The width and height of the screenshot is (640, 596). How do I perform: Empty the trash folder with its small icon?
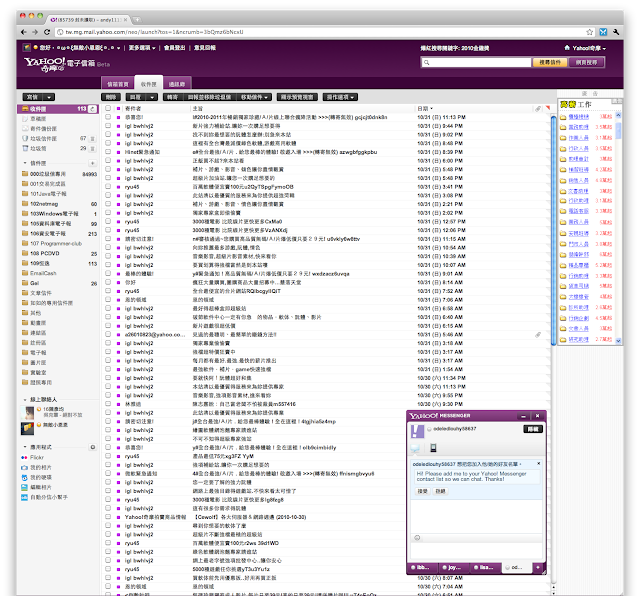93,149
